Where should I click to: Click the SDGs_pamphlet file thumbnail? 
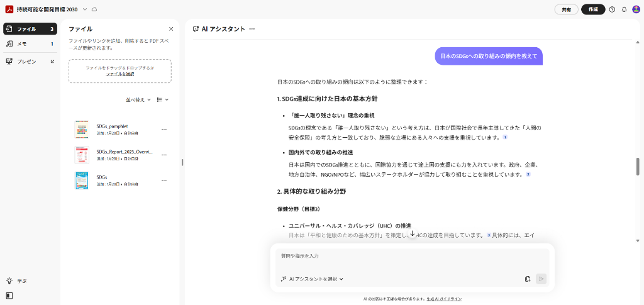click(82, 130)
